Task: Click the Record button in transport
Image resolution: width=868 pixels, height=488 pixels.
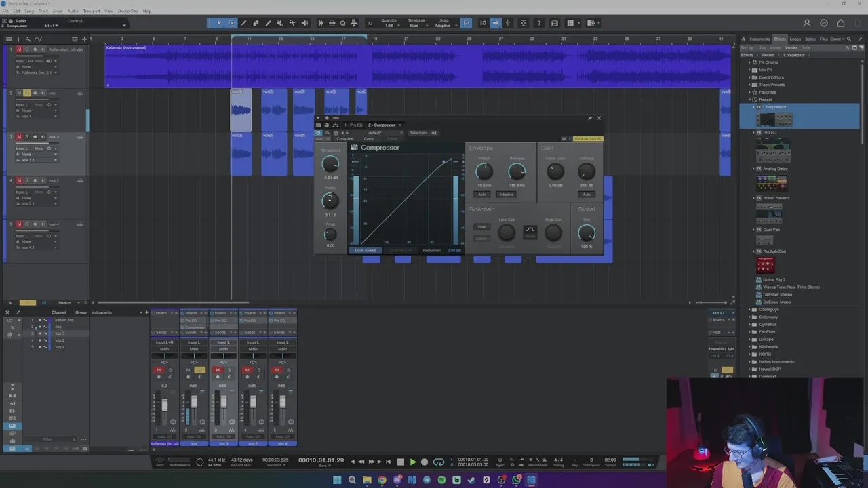Action: pos(425,462)
